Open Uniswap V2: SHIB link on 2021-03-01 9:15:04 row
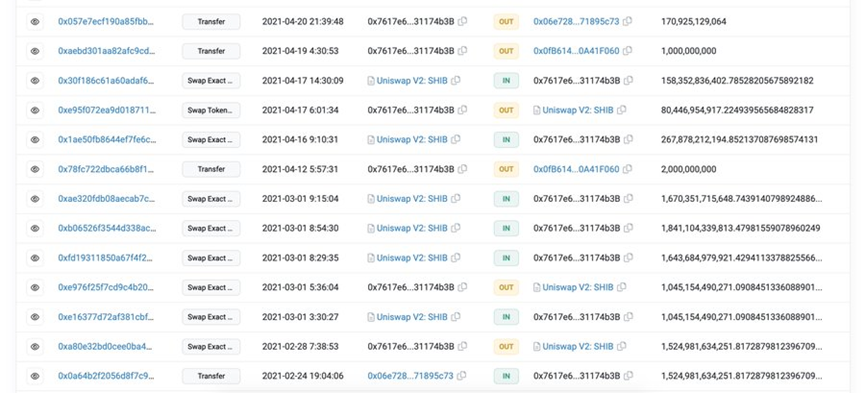The height and width of the screenshot is (393, 865). (x=412, y=199)
